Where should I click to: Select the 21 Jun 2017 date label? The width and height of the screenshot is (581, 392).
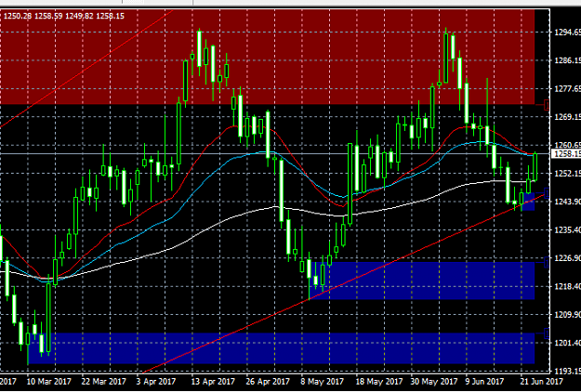[x=540, y=381]
